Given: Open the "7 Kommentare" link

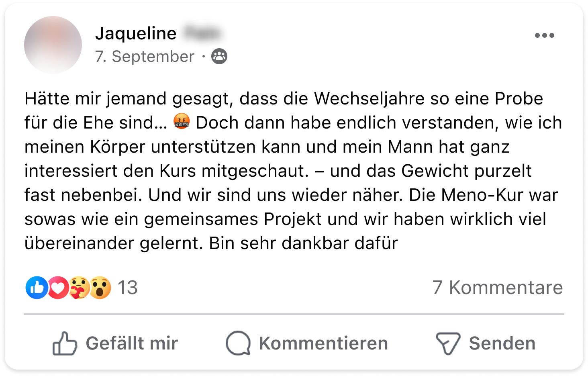Looking at the screenshot, I should coord(498,288).
